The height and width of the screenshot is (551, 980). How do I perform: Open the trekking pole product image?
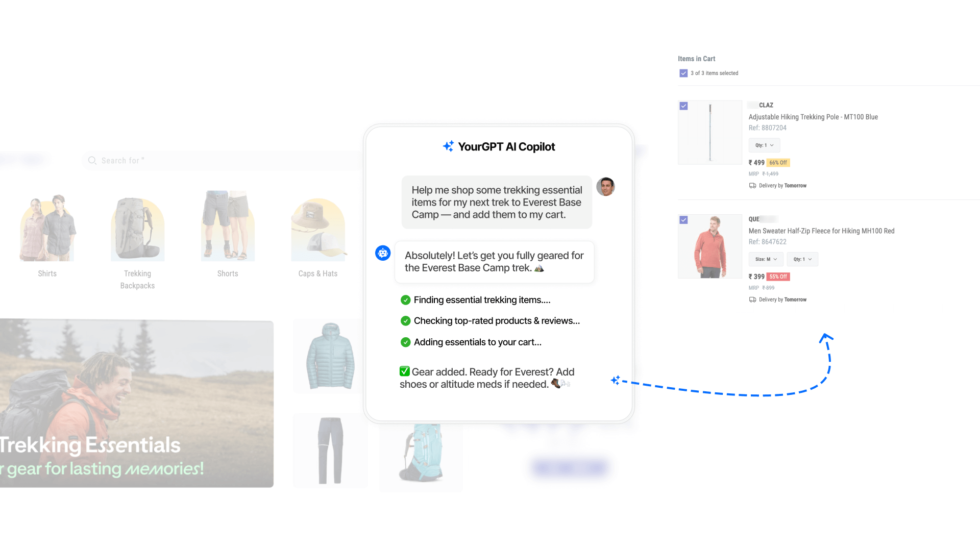pyautogui.click(x=710, y=132)
